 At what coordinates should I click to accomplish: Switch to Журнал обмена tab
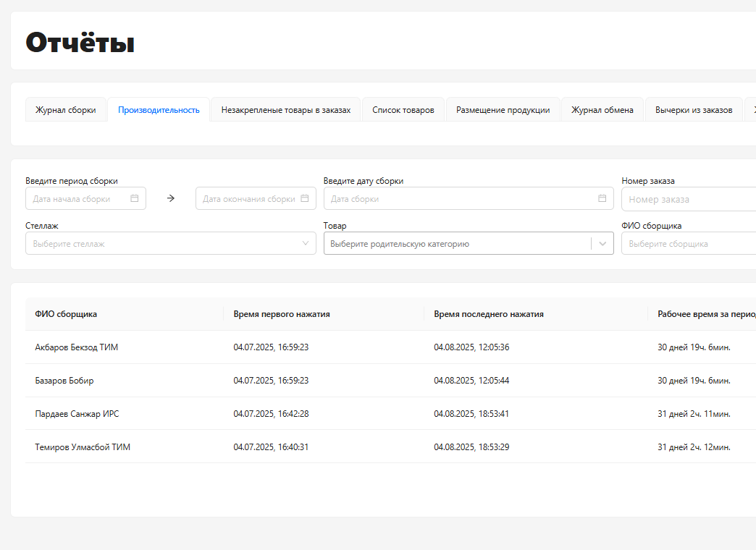[602, 110]
